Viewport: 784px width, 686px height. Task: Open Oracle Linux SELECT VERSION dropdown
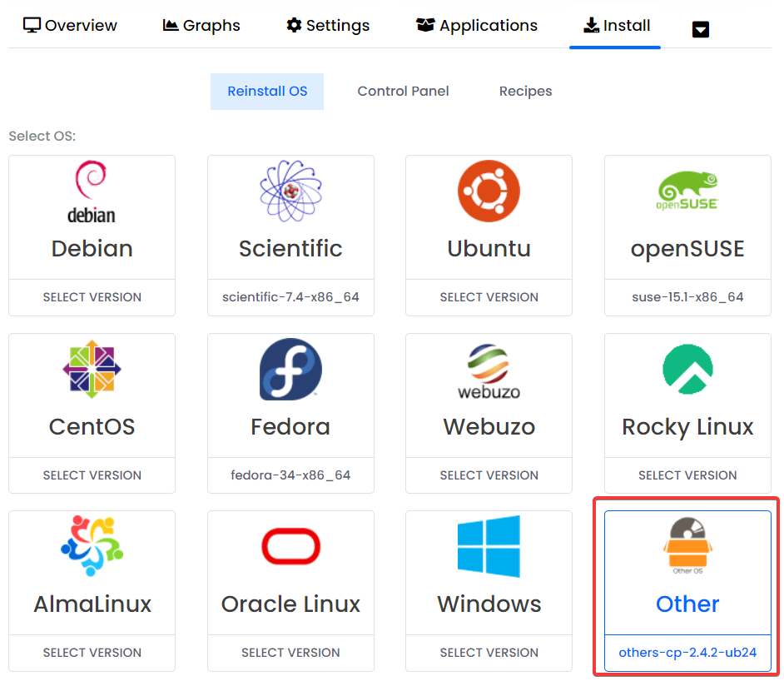[290, 653]
